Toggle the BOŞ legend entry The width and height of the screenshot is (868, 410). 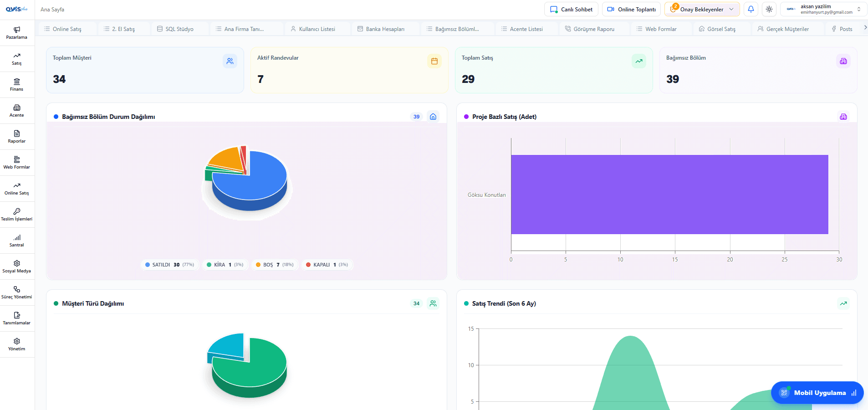point(275,265)
